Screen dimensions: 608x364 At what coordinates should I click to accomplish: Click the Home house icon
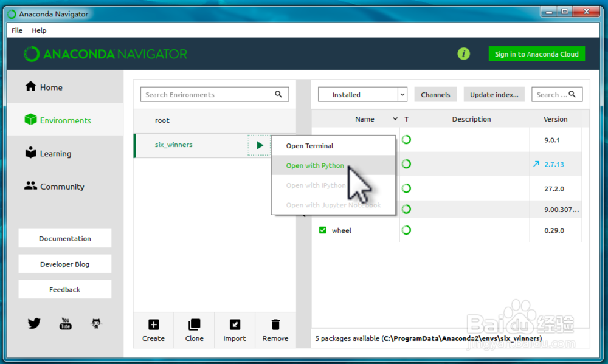(x=30, y=86)
